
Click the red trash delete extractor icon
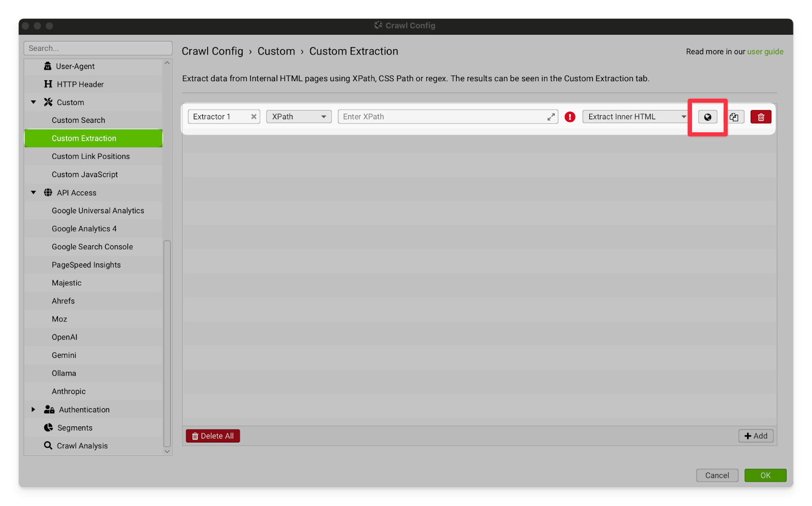pyautogui.click(x=761, y=117)
